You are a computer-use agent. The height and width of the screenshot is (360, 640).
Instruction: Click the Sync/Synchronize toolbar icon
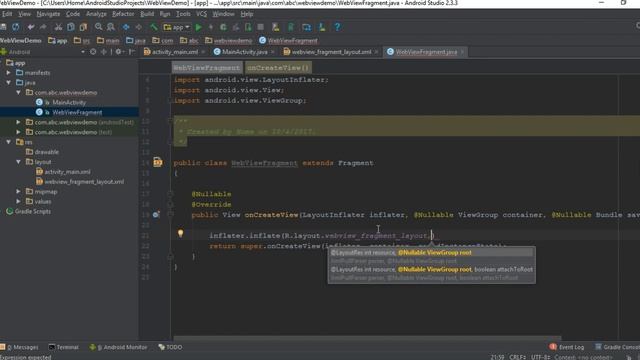[16, 27]
